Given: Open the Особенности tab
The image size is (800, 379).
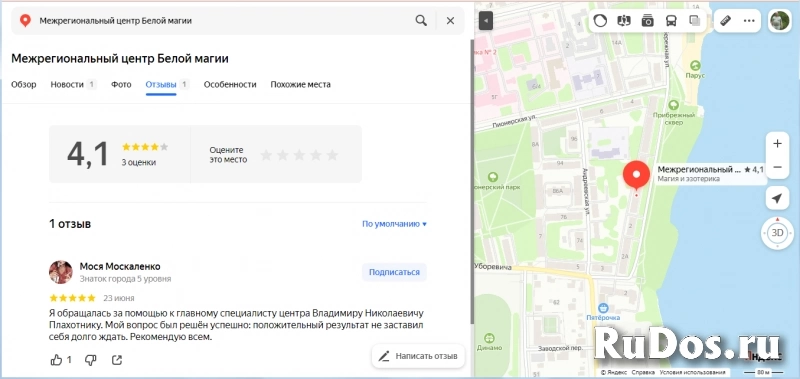Looking at the screenshot, I should coord(230,85).
